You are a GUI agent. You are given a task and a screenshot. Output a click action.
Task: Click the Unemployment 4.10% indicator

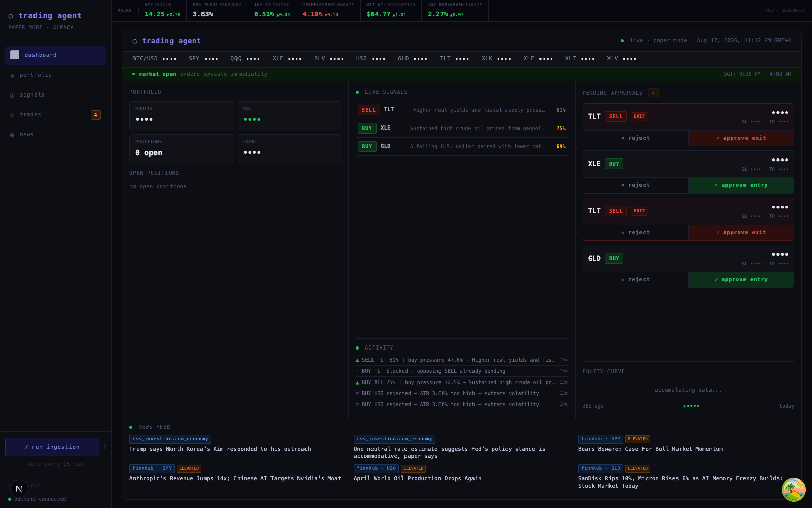click(328, 10)
